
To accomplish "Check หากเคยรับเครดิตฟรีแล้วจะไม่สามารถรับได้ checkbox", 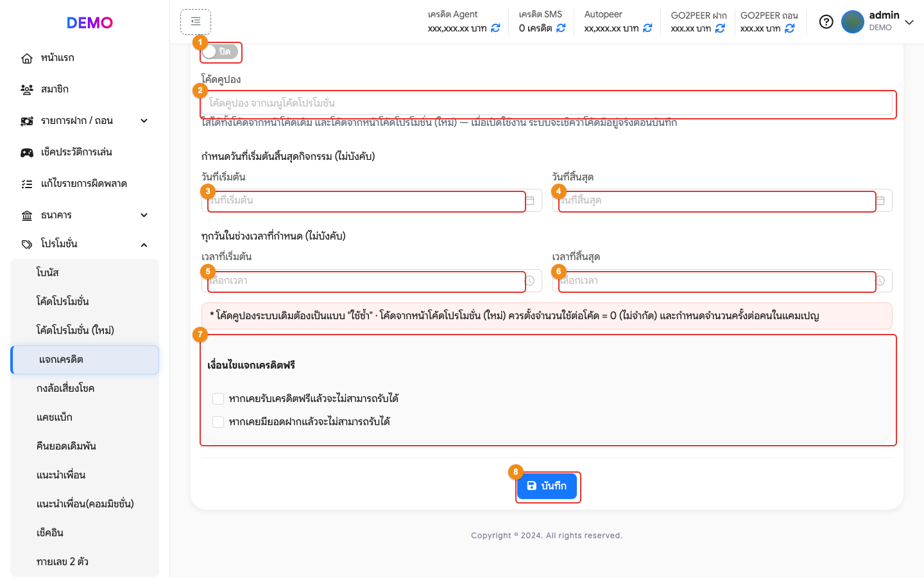I will coord(218,399).
